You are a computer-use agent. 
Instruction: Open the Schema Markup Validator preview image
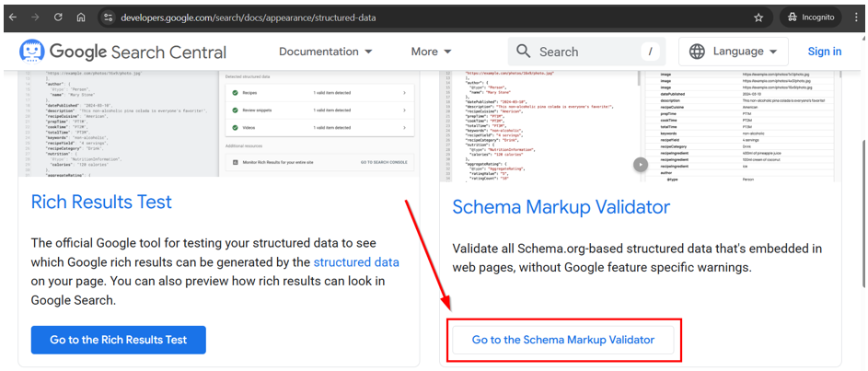(x=641, y=126)
